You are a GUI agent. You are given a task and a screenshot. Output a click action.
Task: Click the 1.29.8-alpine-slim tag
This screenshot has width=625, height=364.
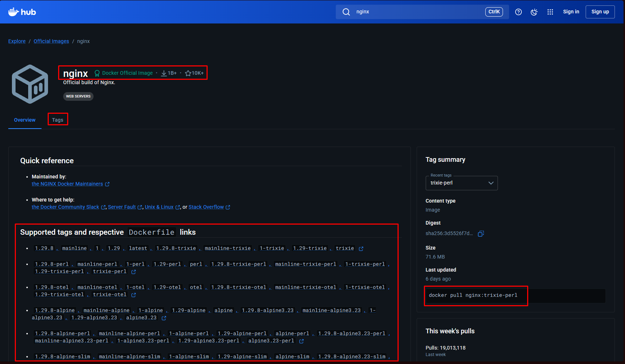[x=62, y=357]
